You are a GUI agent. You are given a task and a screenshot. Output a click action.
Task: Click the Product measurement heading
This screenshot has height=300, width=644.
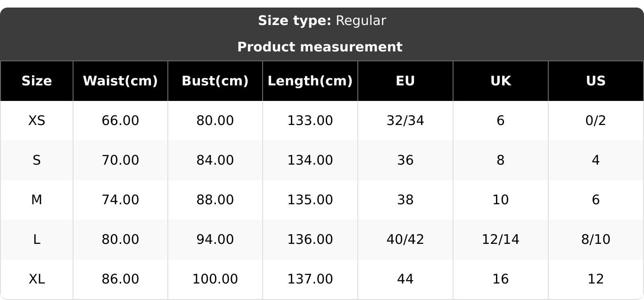pyautogui.click(x=320, y=47)
